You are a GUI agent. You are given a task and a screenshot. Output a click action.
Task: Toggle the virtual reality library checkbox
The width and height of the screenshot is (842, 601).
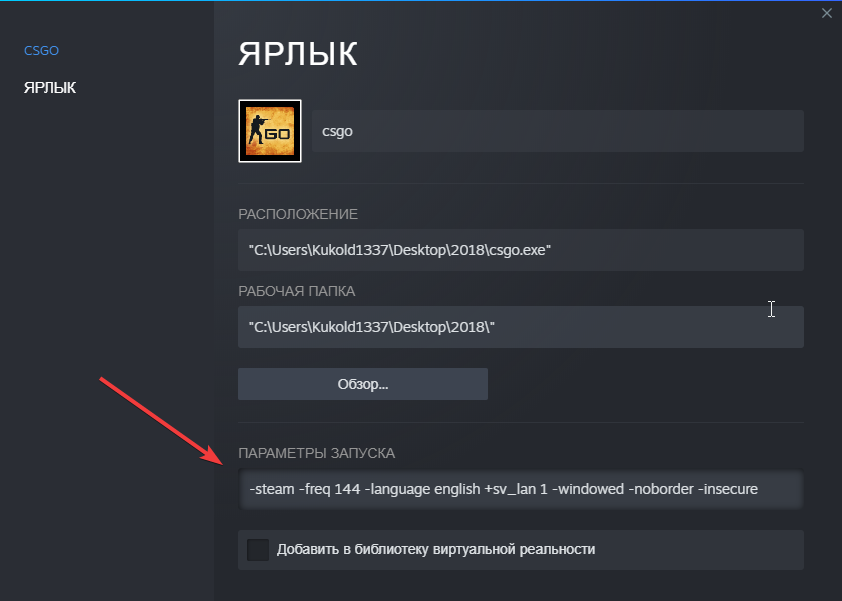point(258,549)
